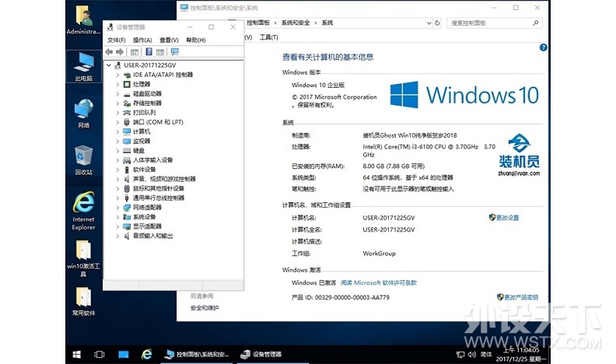Screen dimensions: 616x364
Task: Click the blue desktop app icon on taskbar
Action: tap(124, 355)
